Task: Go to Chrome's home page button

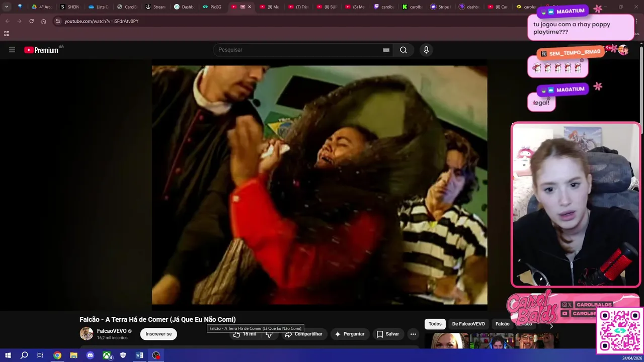Action: 43,21
